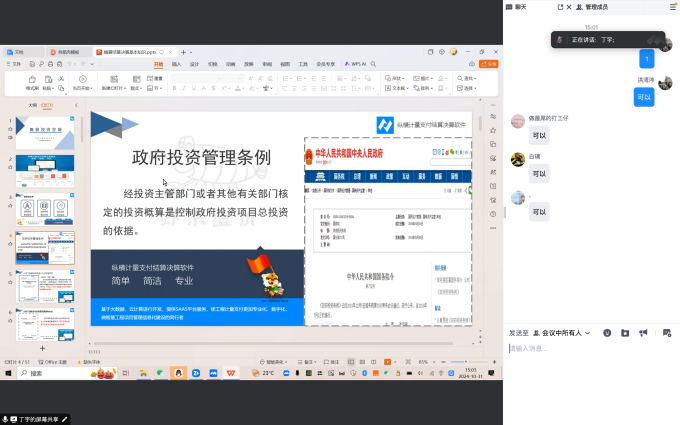Click the pencil annotate icon in share bar
Image resolution: width=680 pixels, height=425 pixels.
coord(65,419)
